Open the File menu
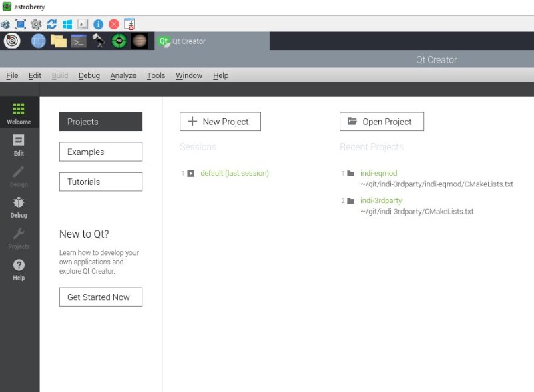 [x=12, y=75]
